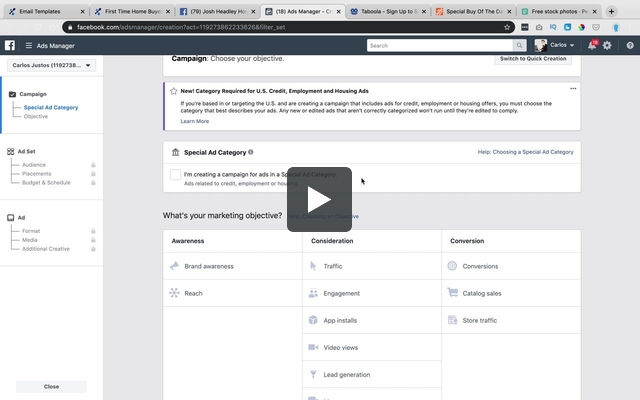640x400 pixels.
Task: Play the video with the center play button
Action: 319,199
